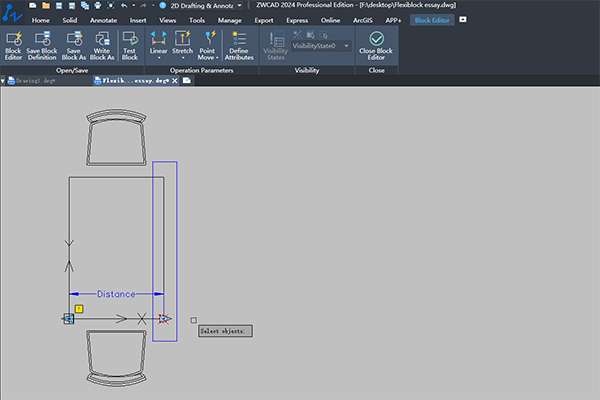Screen dimensions: 600x400
Task: Click Save Block Definition icon
Action: click(x=42, y=46)
